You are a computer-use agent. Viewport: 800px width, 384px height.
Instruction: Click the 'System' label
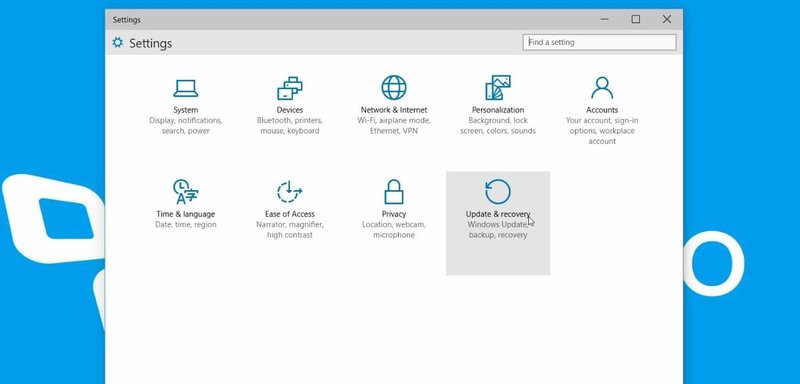point(186,110)
